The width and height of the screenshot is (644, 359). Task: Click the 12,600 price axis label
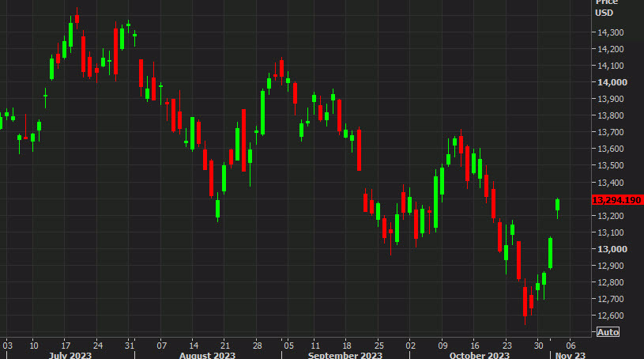click(610, 316)
